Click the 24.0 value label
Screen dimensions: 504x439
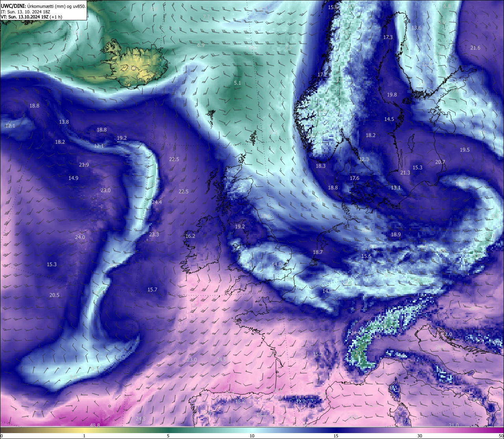80,237
